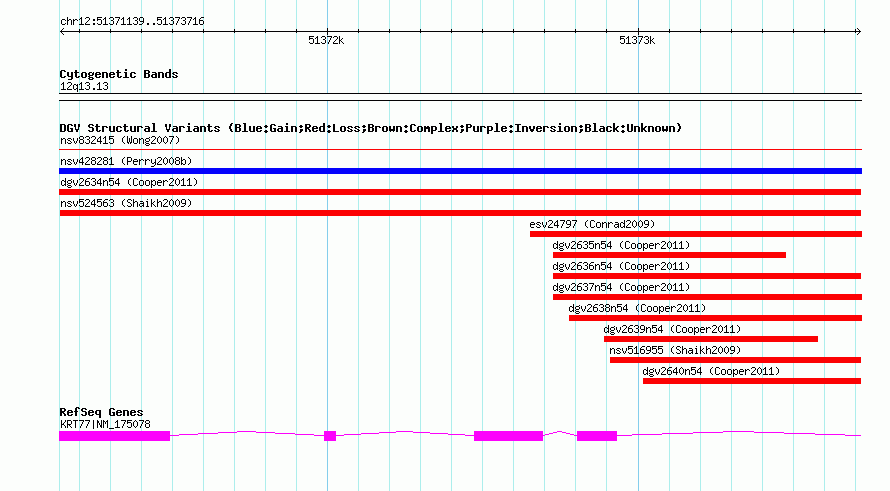Open variant label nsv516955 (Shaikh2009)
This screenshot has width=890, height=491.
tap(675, 350)
